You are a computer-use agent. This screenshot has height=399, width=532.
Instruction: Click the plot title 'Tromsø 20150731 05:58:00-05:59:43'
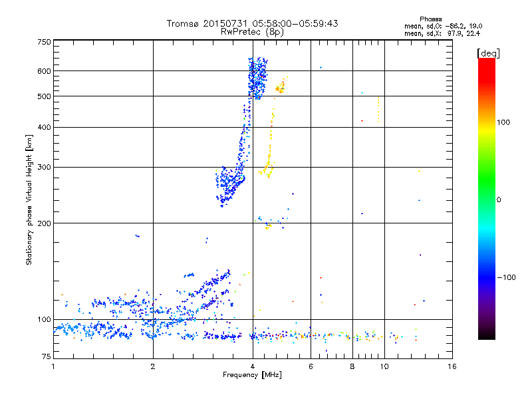click(252, 23)
